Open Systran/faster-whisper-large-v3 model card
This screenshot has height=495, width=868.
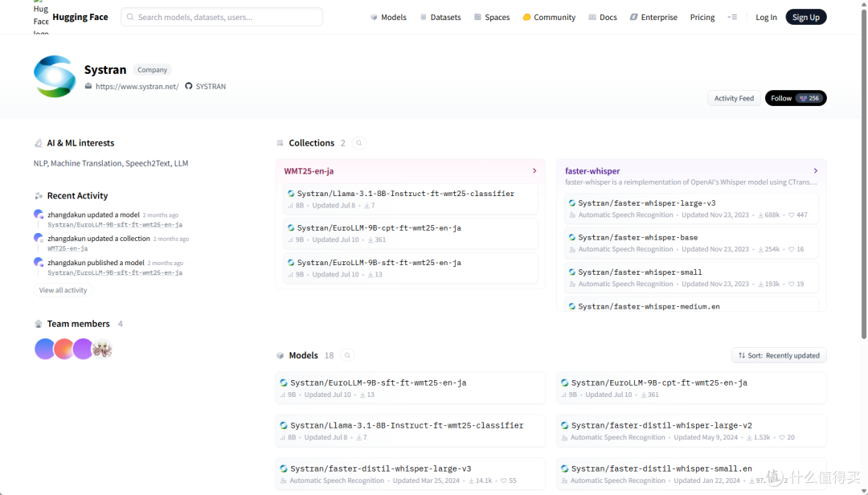[691, 209]
